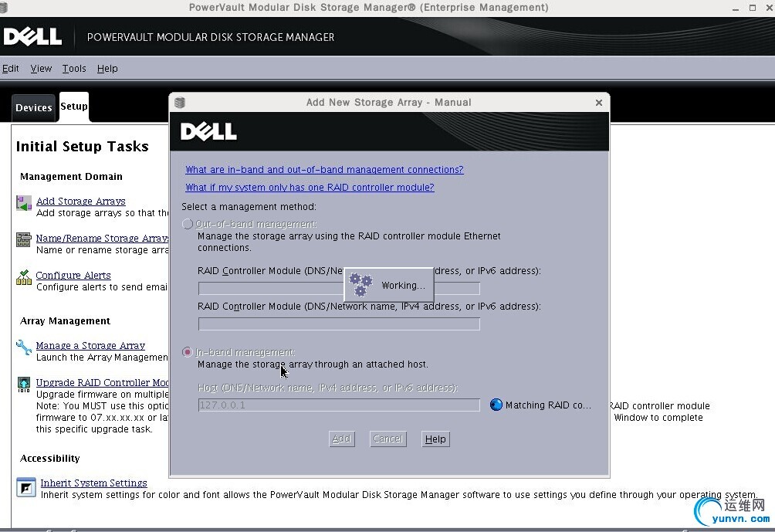Select the Out-of-band management radio button

[x=188, y=224]
